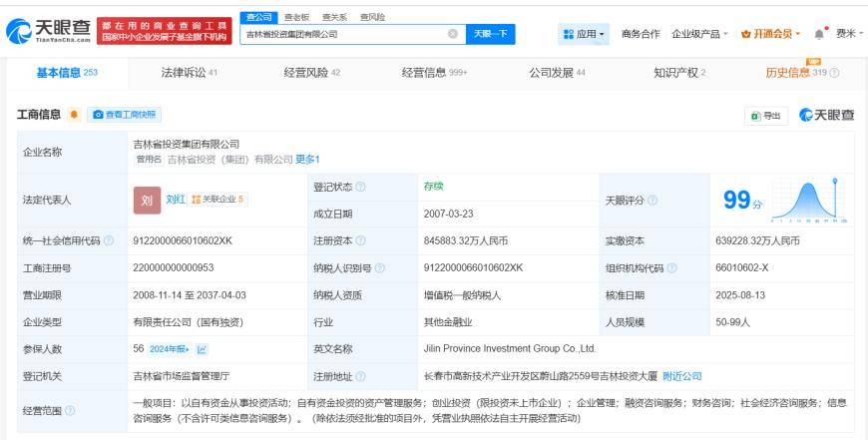Click the Jilin Province Investment Group Co.,Ltd. text
The width and height of the screenshot is (868, 440).
[x=510, y=349]
